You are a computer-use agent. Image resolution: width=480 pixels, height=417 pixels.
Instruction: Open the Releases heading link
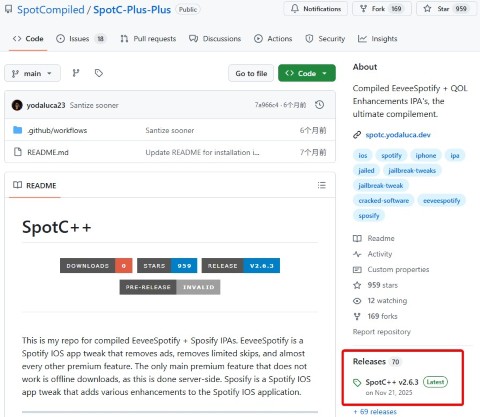[x=369, y=361]
